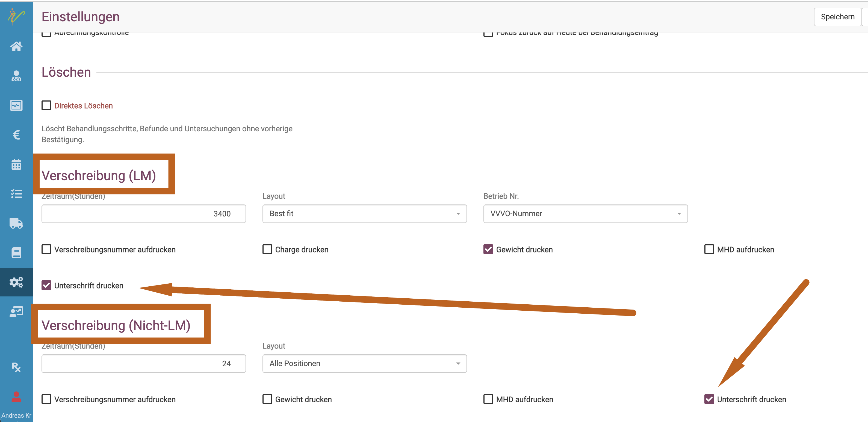Open the monitor chart sidebar icon
This screenshot has width=868, height=422.
16,105
